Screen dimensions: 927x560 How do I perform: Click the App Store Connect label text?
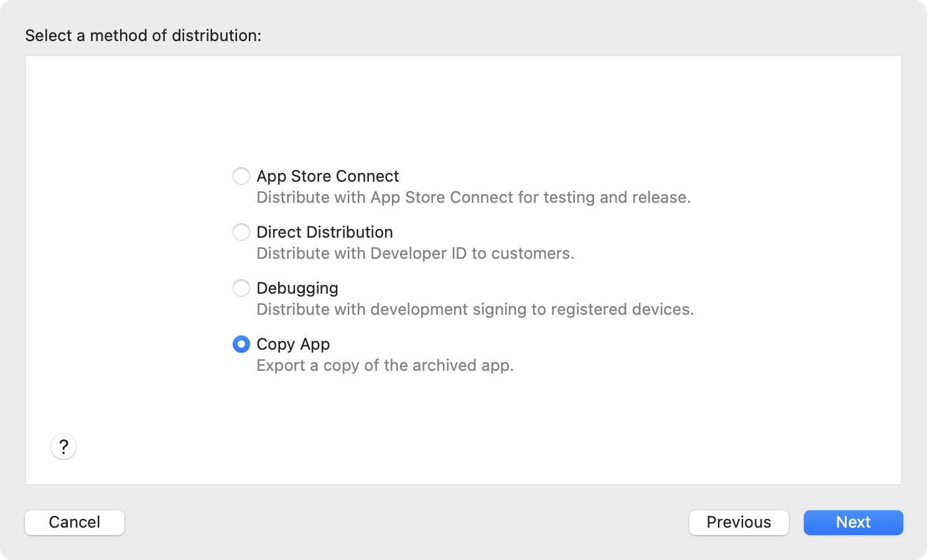(x=327, y=176)
